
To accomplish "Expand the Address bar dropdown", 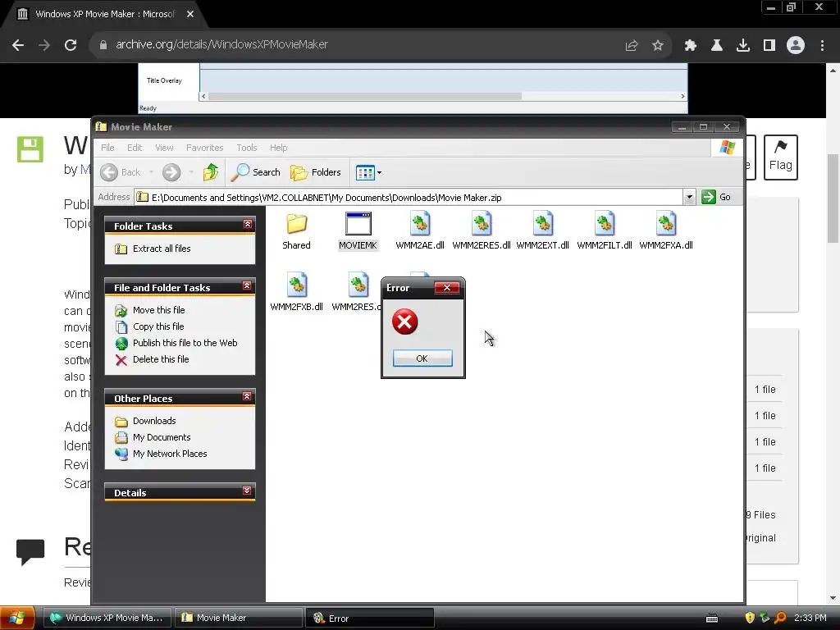I will coord(689,197).
